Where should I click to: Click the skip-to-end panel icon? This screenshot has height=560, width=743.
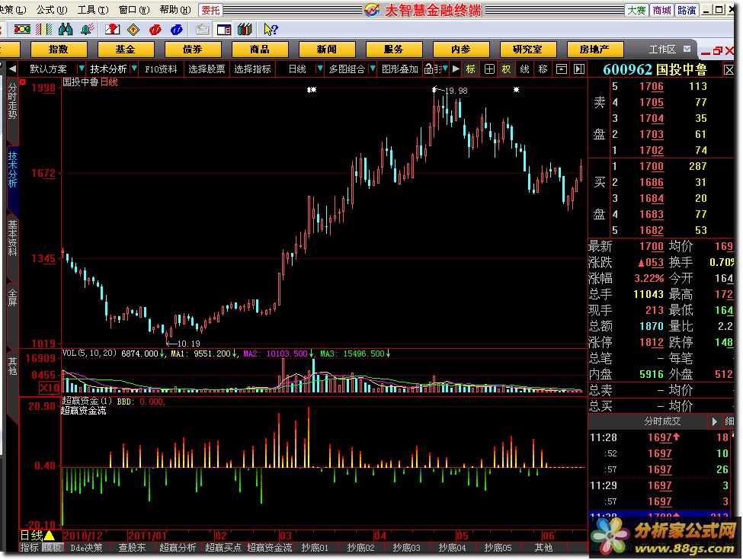[579, 69]
